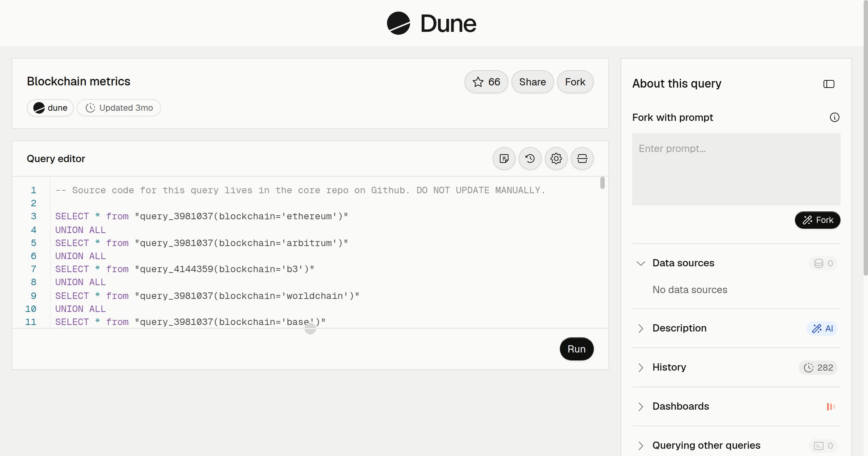Click the Dune logo at top
This screenshot has width=868, height=456.
click(x=431, y=23)
